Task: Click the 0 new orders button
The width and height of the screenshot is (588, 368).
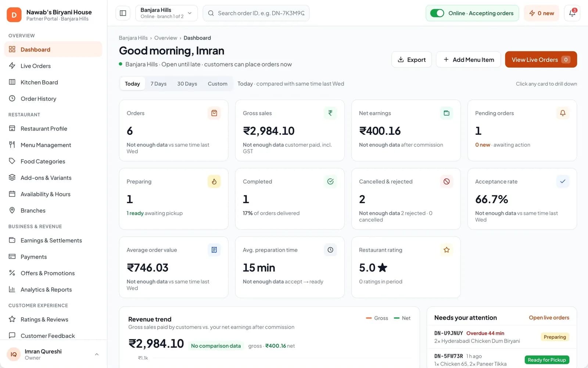Action: pos(541,13)
